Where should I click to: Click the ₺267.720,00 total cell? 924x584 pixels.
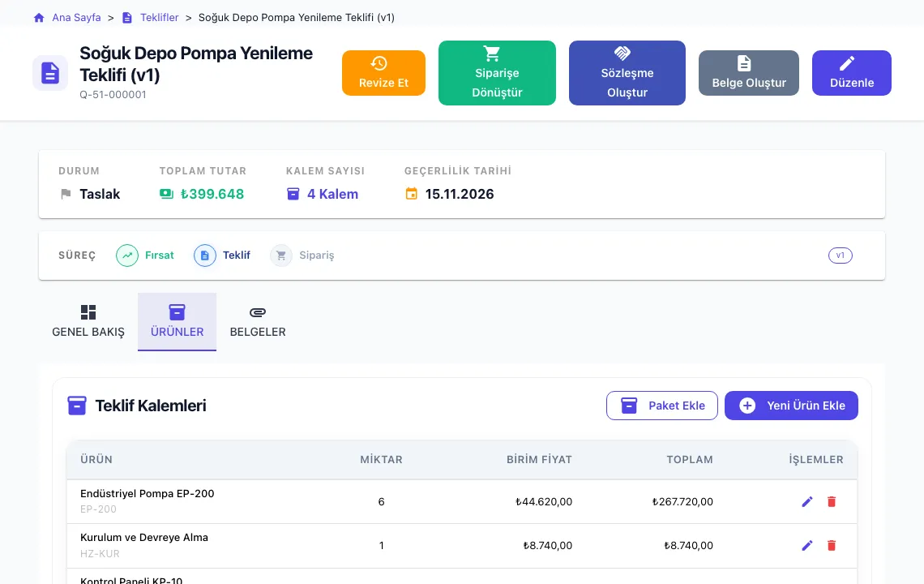682,502
